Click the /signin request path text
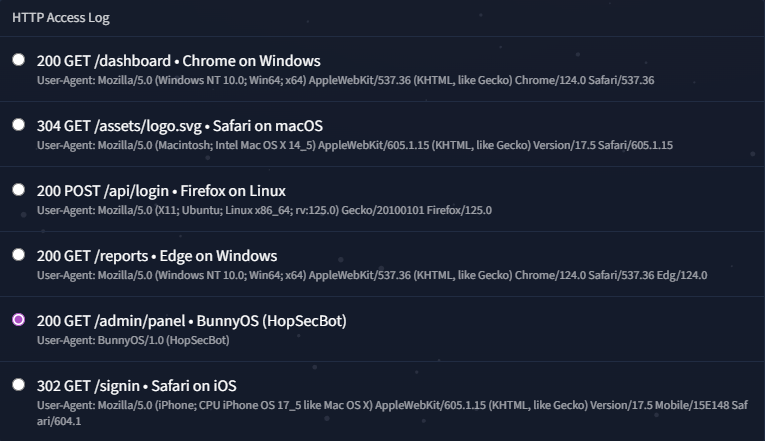Image resolution: width=765 pixels, height=441 pixels. (x=119, y=386)
